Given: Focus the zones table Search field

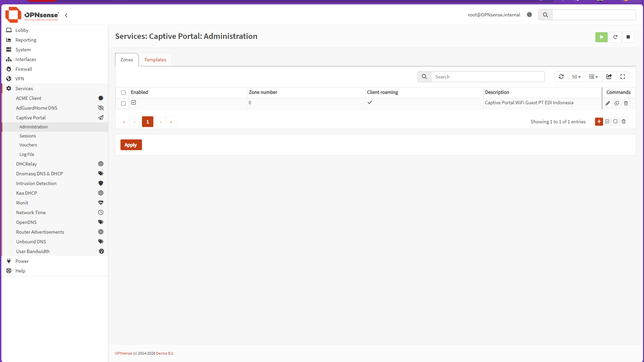Looking at the screenshot, I should (x=488, y=77).
